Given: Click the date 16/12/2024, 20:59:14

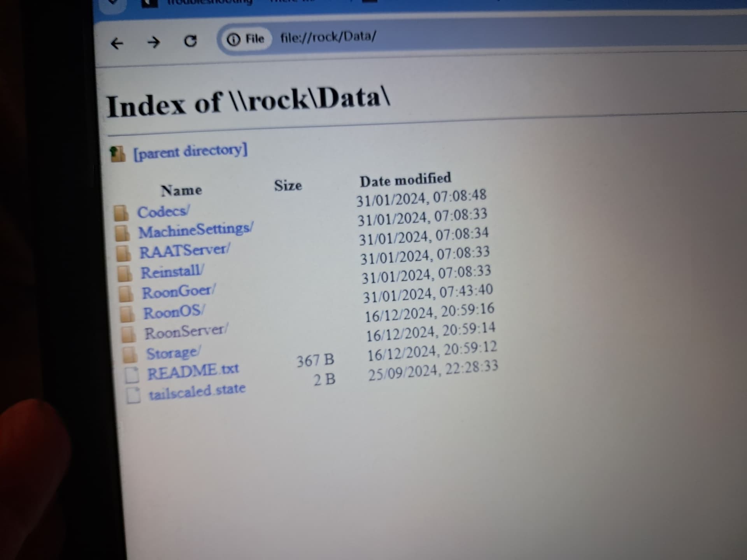Looking at the screenshot, I should pos(431,331).
